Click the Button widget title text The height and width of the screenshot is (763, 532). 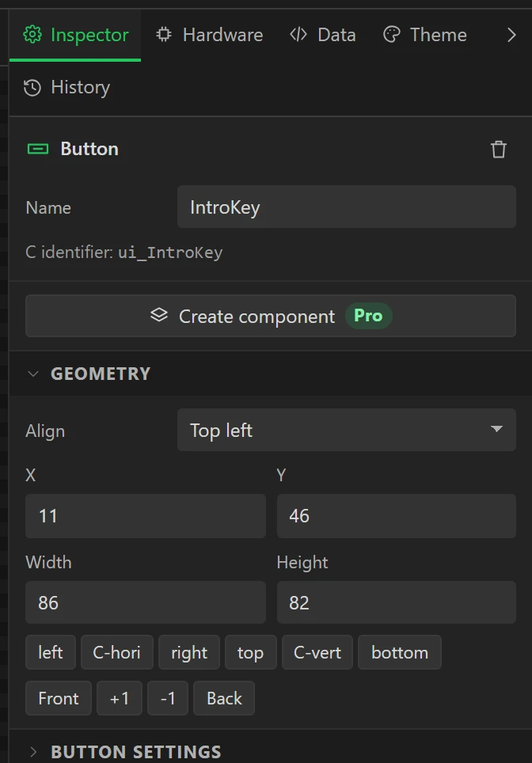(89, 149)
